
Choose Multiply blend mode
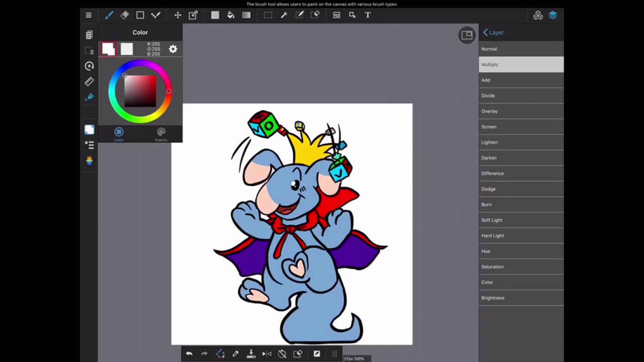521,64
